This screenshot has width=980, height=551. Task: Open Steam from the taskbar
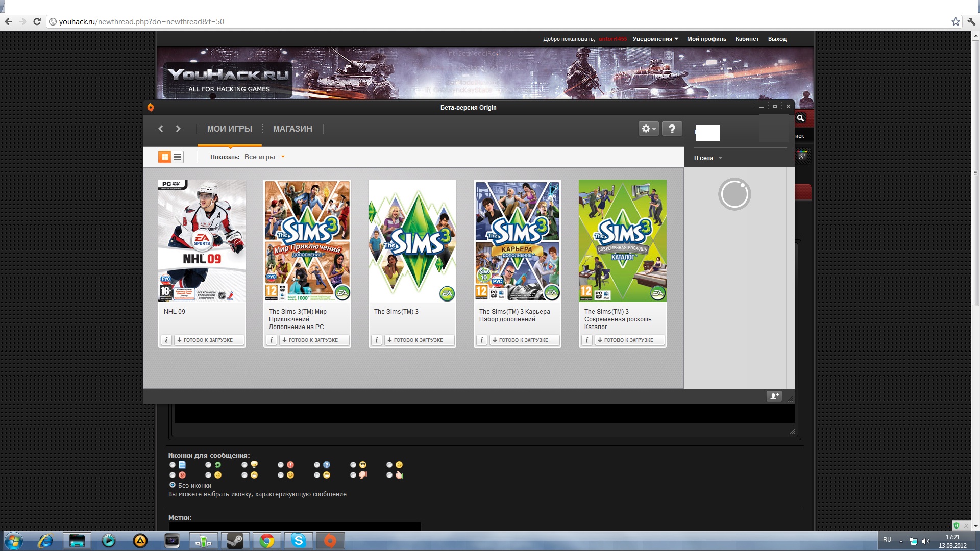tap(235, 540)
